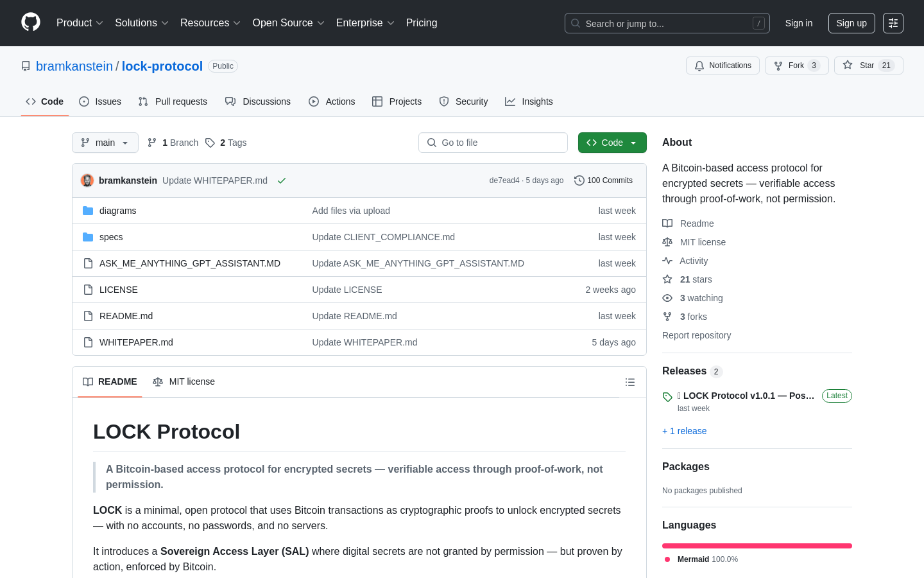924x578 pixels.
Task: Click the MIT license scale icon in About
Action: coord(667,242)
